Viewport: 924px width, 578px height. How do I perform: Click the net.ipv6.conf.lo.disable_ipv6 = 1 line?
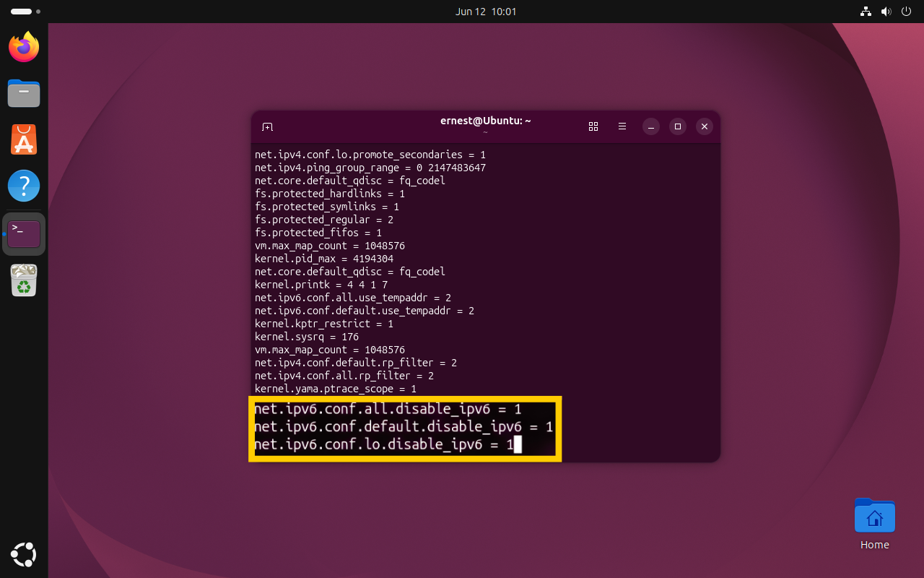(384, 444)
